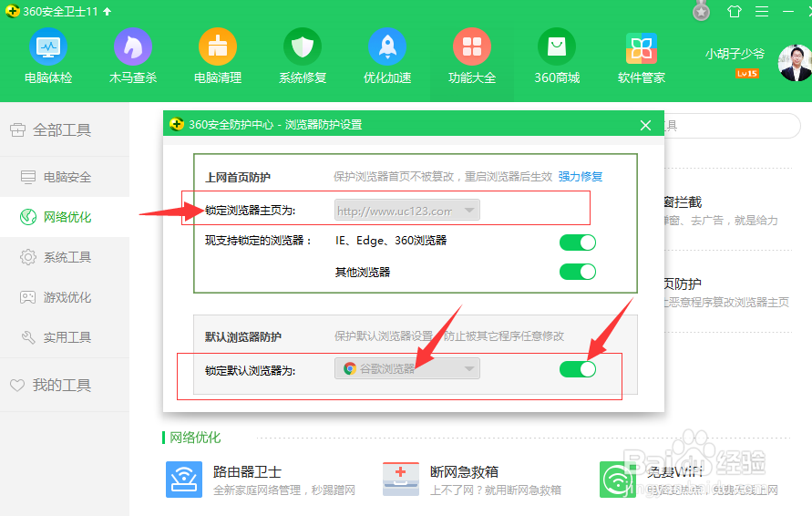The height and width of the screenshot is (516, 812).
Task: Open 木马查杀 trojan scan icon
Action: 133,47
